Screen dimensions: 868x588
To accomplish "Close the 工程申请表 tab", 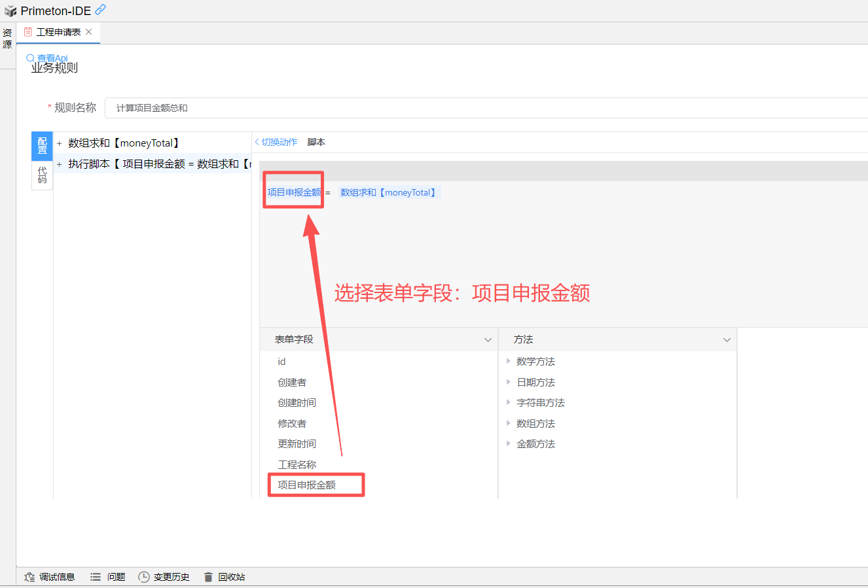I will 89,32.
